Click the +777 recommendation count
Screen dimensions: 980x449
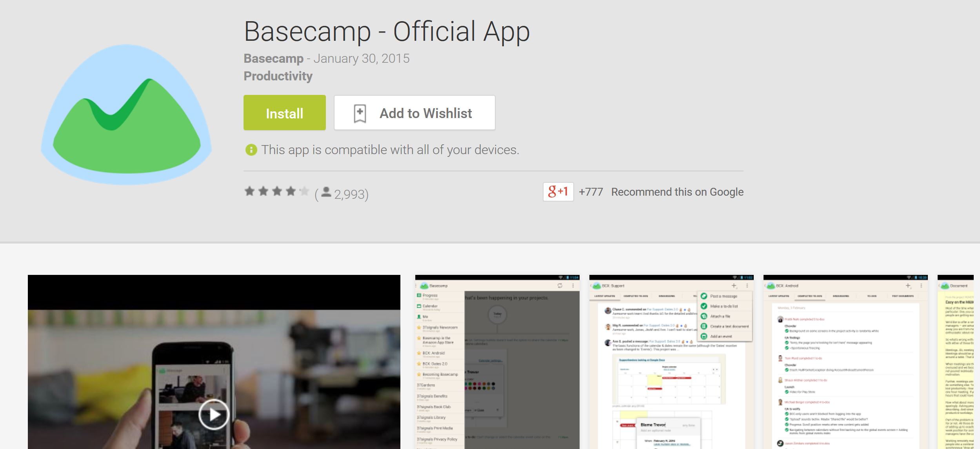point(591,192)
